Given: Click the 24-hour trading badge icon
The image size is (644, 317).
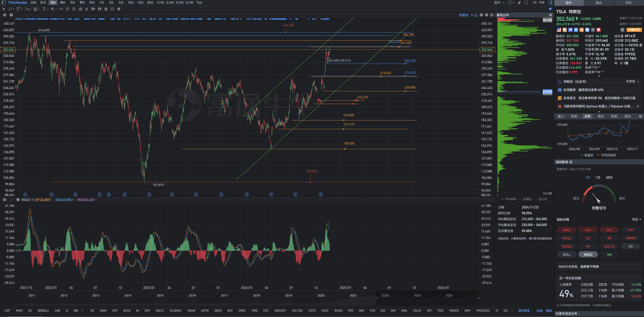Looking at the screenshot, I should (570, 30).
